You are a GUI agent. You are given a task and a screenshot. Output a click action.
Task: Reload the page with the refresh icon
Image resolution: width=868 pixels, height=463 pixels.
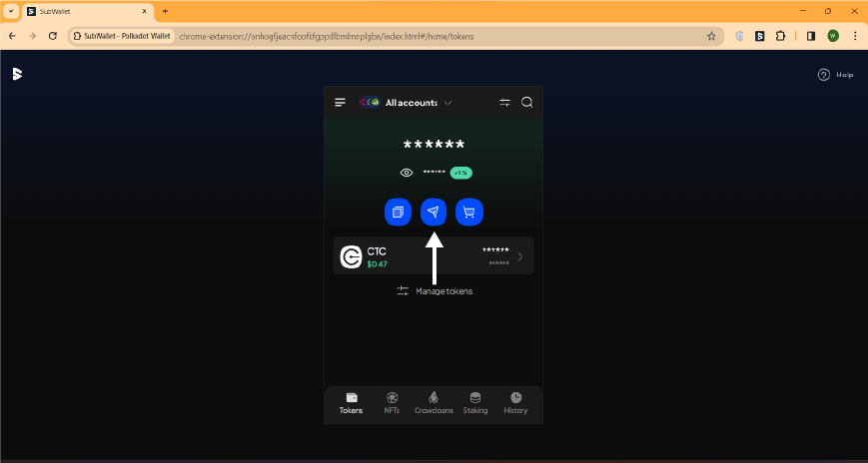point(53,36)
